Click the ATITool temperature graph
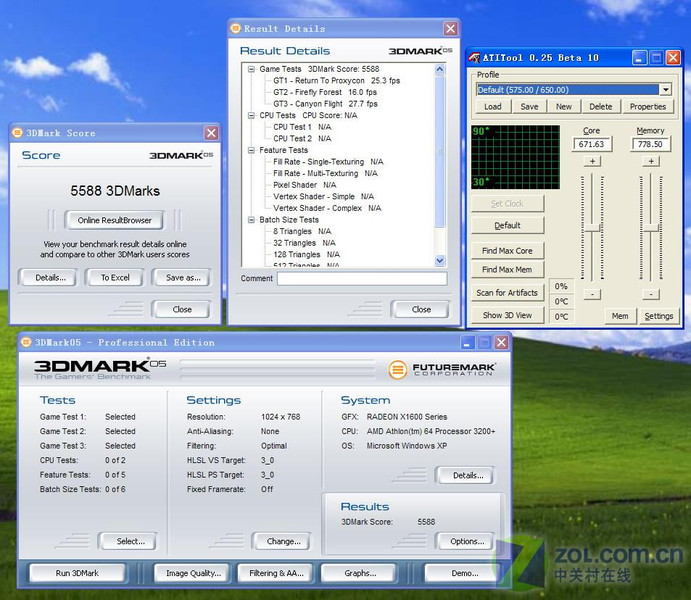Viewport: 691px width, 600px height. click(x=516, y=157)
